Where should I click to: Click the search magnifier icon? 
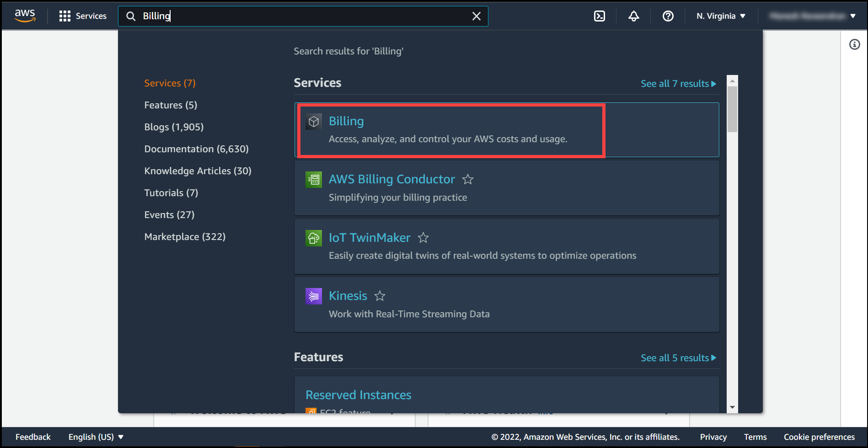[x=131, y=16]
